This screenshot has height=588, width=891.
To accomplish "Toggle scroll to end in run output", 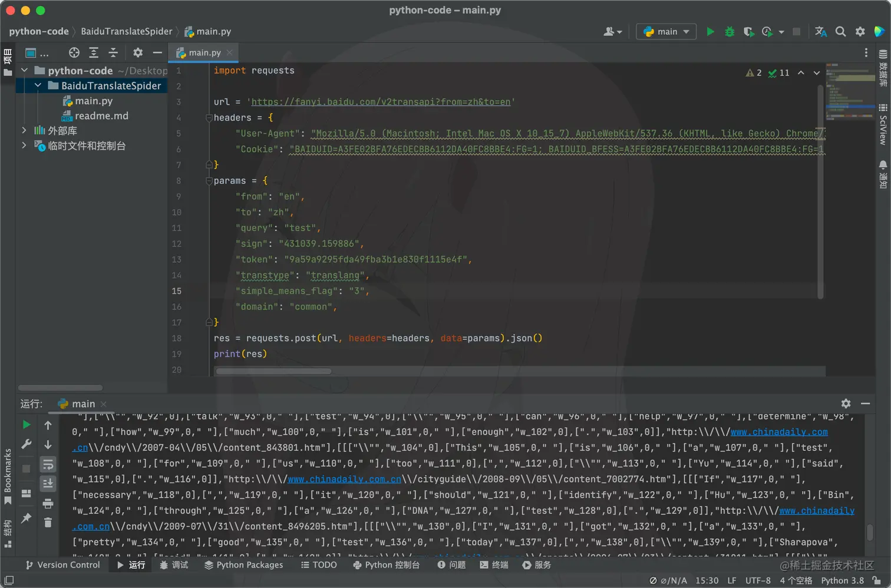I will pos(48,484).
